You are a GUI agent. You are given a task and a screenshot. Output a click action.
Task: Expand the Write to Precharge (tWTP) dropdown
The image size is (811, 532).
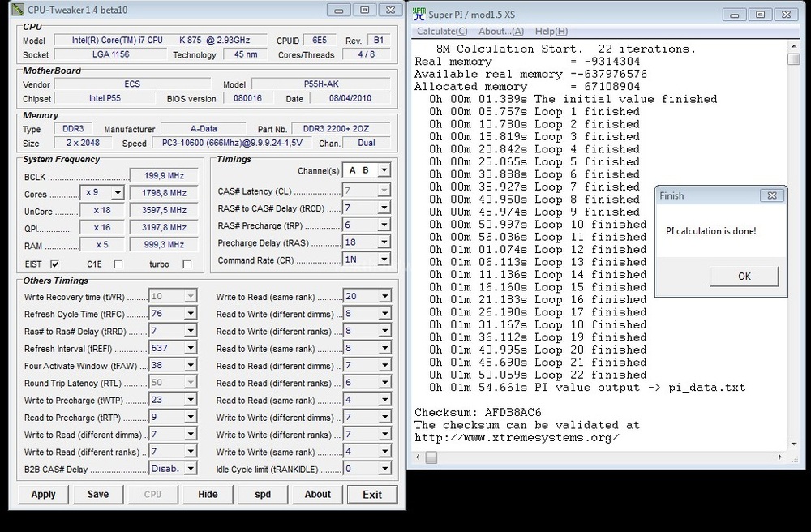[191, 400]
